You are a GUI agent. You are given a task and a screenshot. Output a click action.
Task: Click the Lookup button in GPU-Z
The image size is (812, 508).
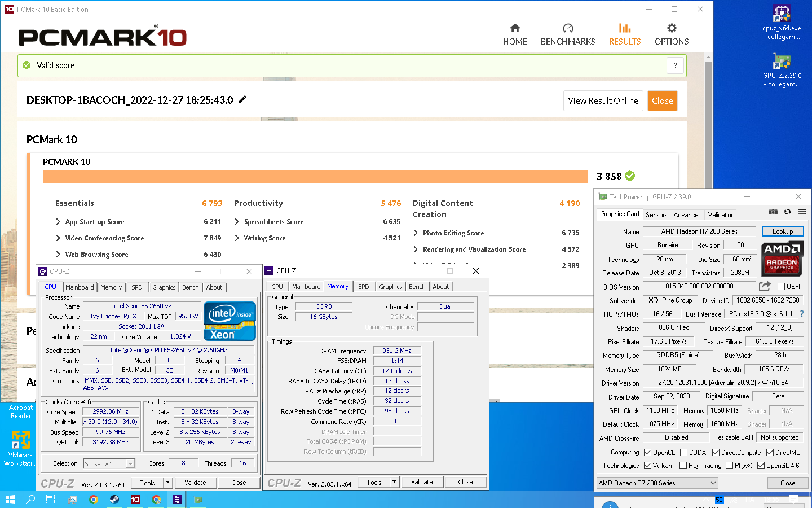(x=783, y=231)
